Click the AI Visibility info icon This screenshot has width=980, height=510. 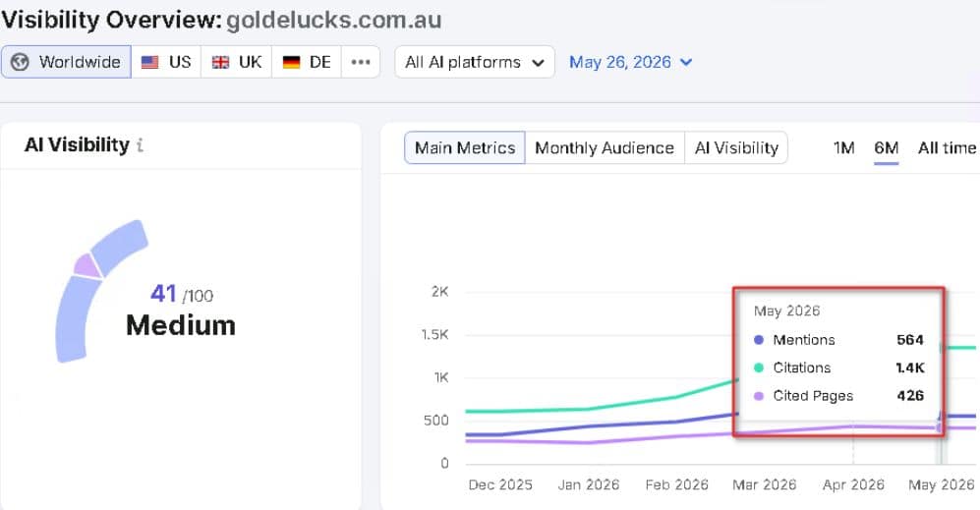140,145
